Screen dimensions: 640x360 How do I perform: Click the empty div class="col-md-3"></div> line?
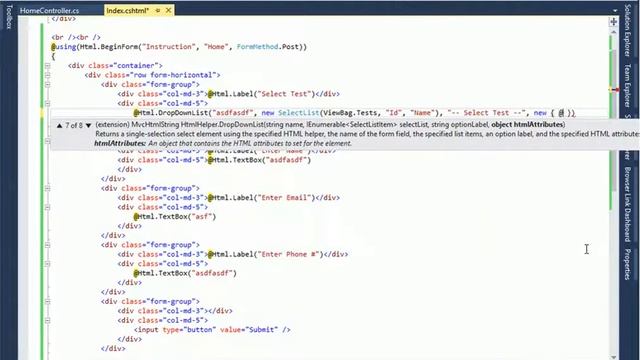(x=175, y=311)
